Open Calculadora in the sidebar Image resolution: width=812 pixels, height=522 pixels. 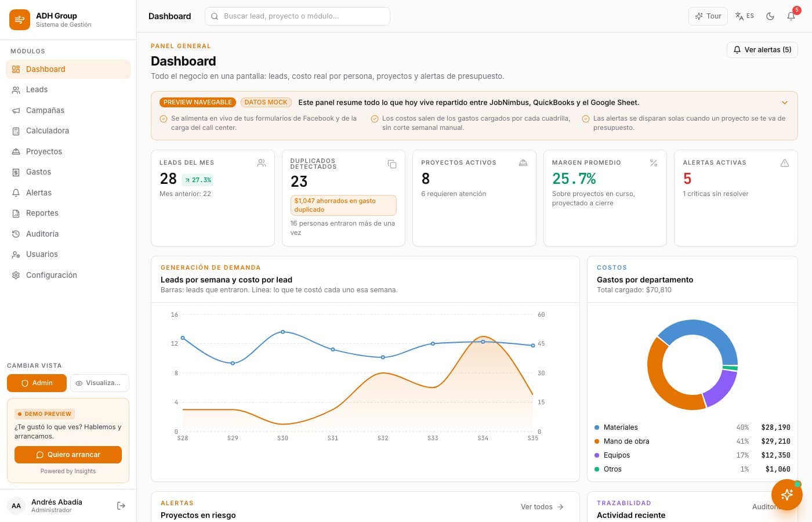[68, 130]
